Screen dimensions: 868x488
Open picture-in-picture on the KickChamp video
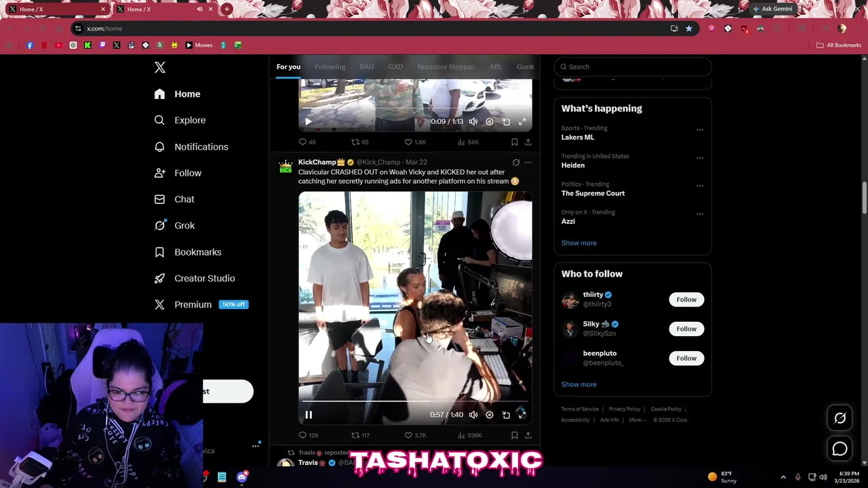pos(506,415)
